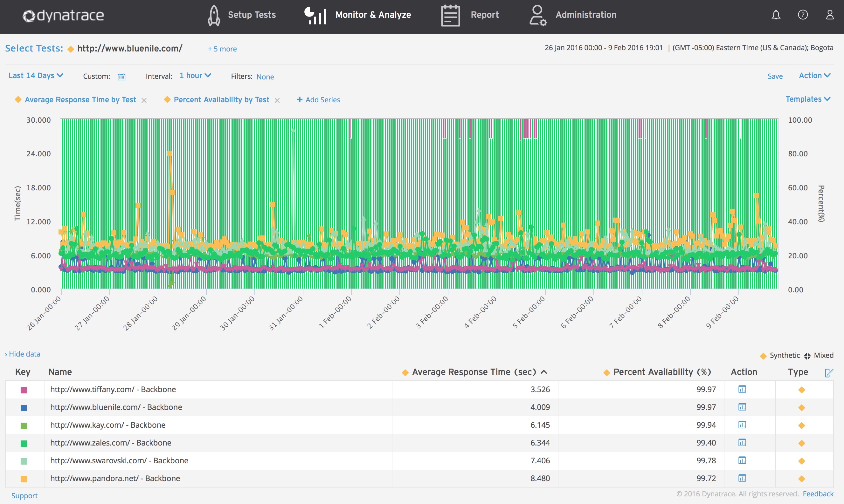
Task: Click the pink tiffany.com color swatch
Action: [24, 390]
